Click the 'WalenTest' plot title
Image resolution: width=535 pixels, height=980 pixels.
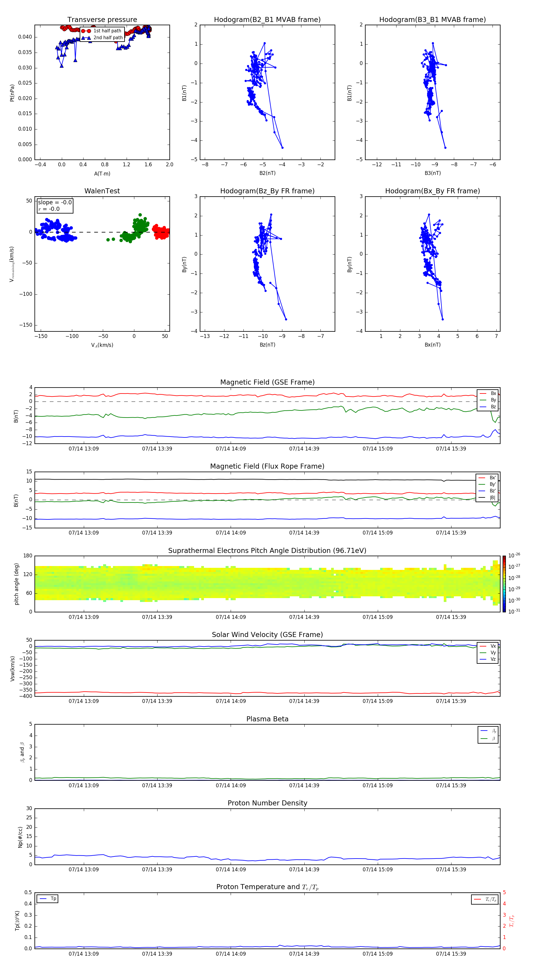[x=102, y=191]
